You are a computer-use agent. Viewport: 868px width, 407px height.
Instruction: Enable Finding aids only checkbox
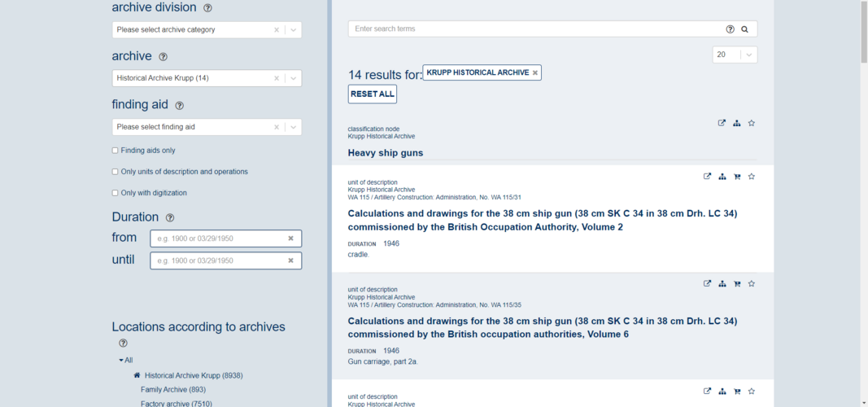pyautogui.click(x=116, y=150)
